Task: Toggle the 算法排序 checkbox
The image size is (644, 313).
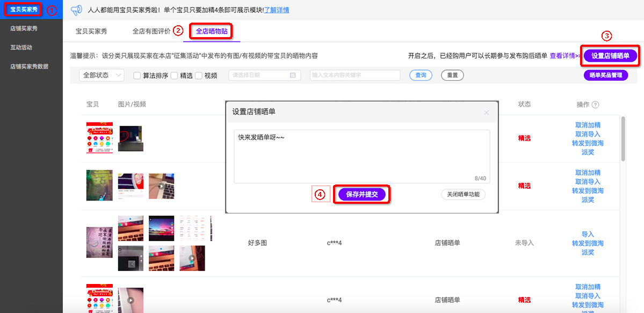Action: point(137,76)
